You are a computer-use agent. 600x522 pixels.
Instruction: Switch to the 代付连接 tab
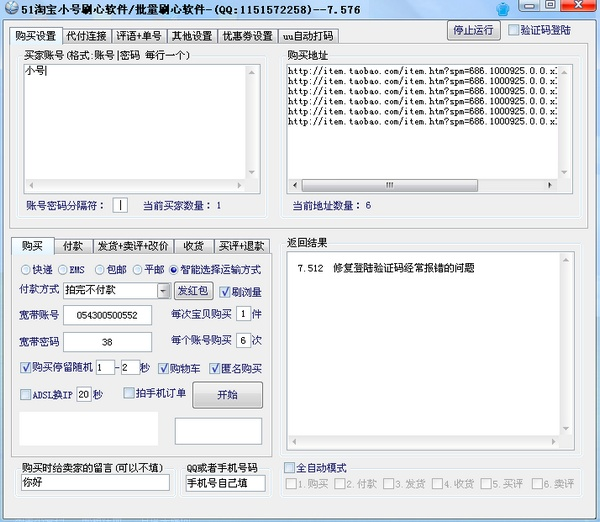click(86, 36)
